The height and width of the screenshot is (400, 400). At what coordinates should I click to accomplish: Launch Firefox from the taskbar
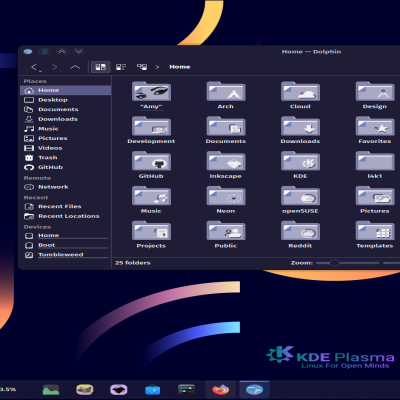click(x=220, y=389)
